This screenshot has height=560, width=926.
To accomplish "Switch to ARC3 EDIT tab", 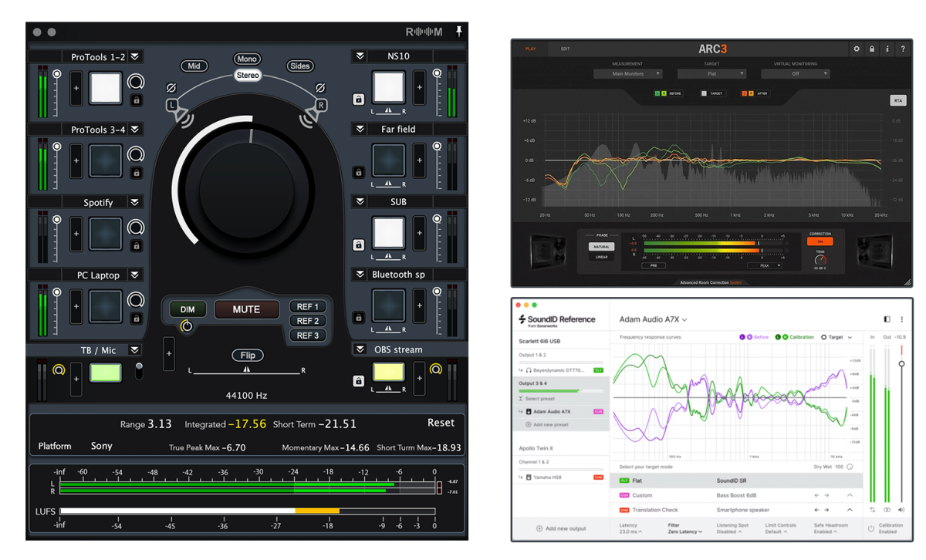I will [x=565, y=49].
